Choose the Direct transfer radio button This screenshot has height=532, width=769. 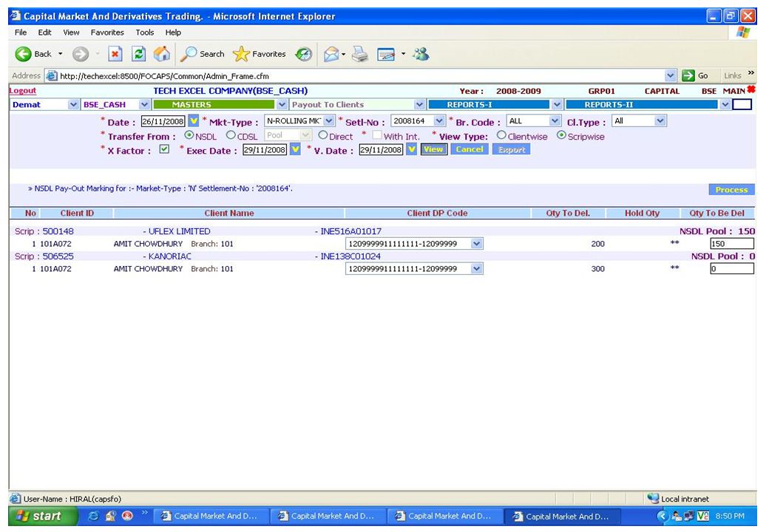pos(322,135)
